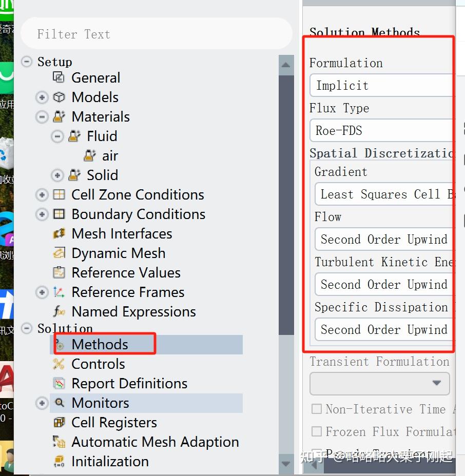This screenshot has width=465, height=476.
Task: Click the Cell Zone Conditions icon
Action: pos(59,194)
